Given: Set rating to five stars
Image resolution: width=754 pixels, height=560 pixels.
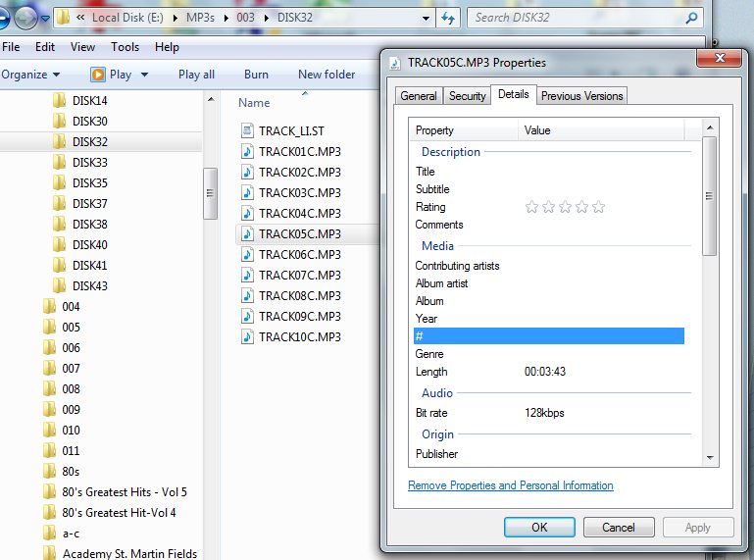Looking at the screenshot, I should click(x=598, y=207).
